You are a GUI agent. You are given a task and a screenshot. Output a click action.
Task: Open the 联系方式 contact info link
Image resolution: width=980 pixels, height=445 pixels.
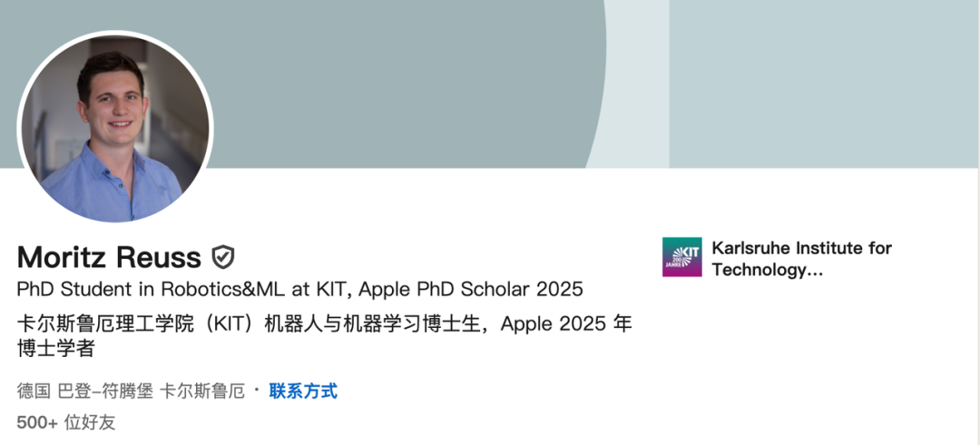click(303, 391)
